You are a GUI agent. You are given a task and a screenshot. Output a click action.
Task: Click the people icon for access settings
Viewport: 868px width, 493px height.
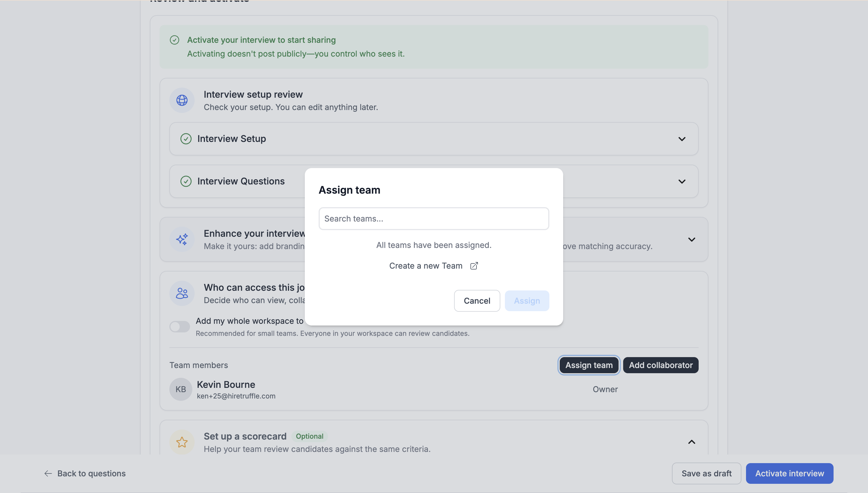tap(182, 293)
